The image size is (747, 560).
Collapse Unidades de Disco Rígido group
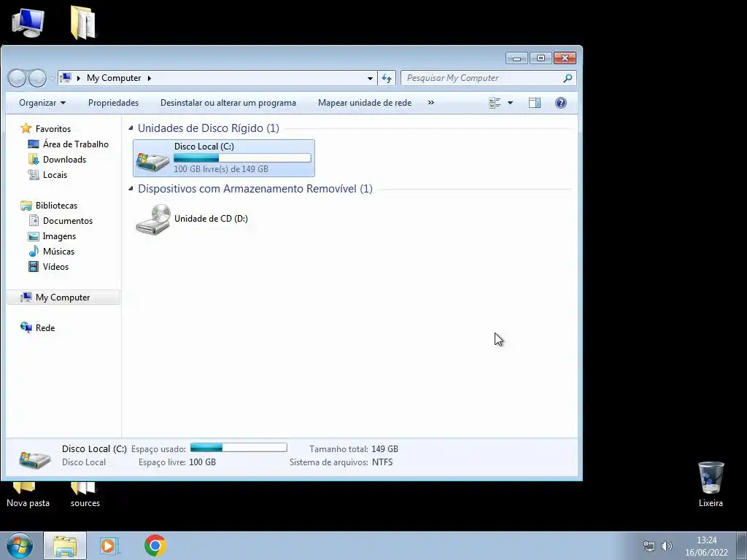pos(131,128)
